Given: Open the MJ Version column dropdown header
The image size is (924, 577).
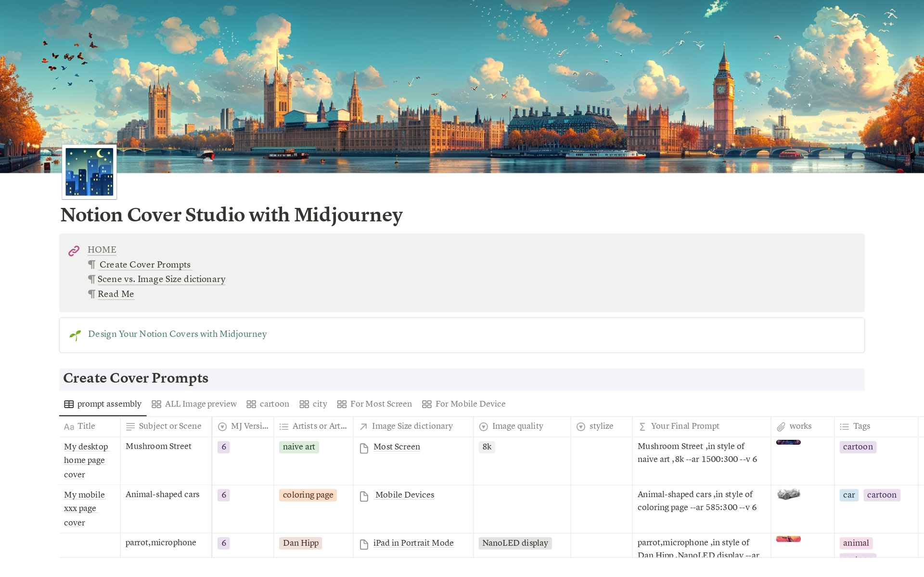Looking at the screenshot, I should tap(243, 426).
